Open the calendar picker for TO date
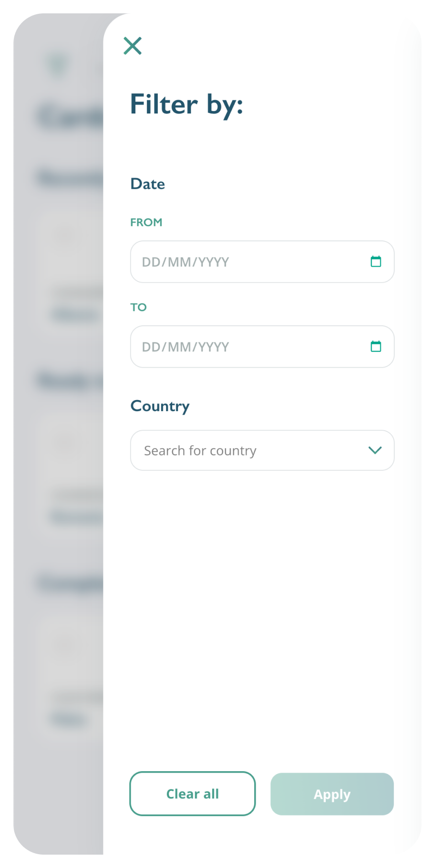The image size is (435, 868). (x=376, y=346)
